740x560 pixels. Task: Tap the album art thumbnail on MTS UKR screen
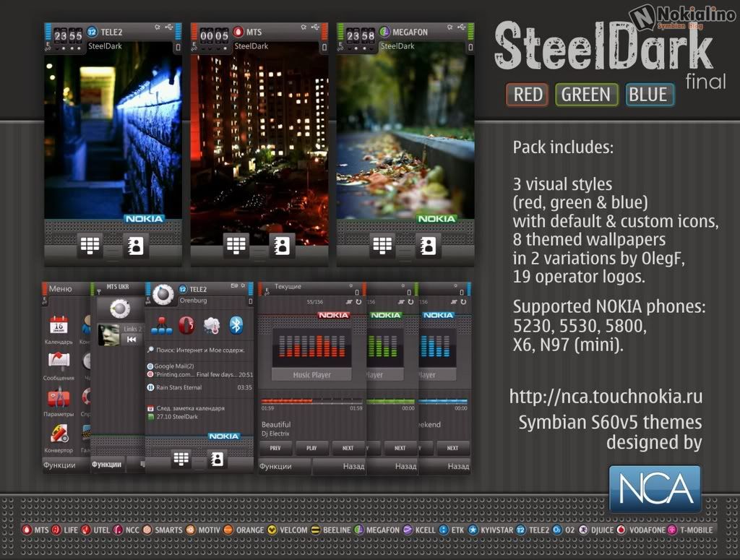tap(108, 335)
